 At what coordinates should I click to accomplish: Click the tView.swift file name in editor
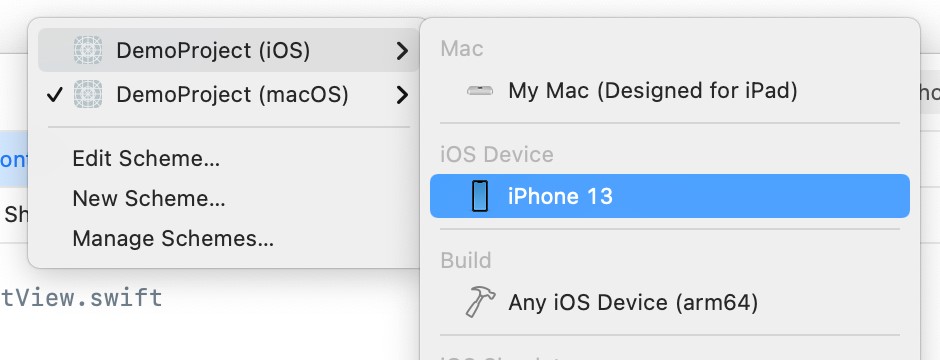click(81, 297)
